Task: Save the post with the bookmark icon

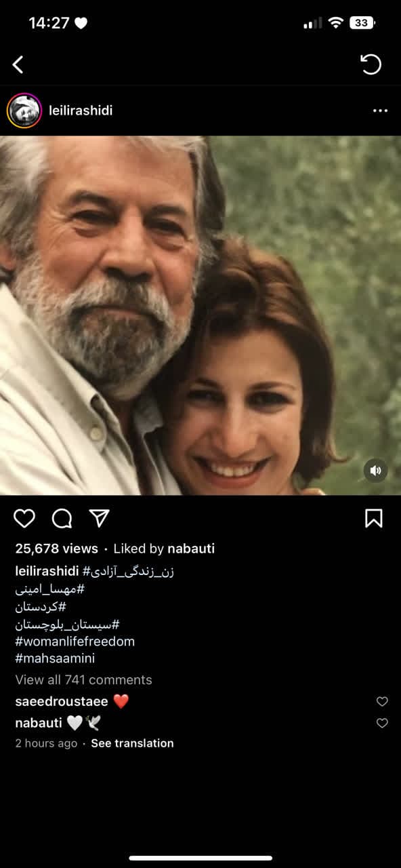Action: pos(374,519)
